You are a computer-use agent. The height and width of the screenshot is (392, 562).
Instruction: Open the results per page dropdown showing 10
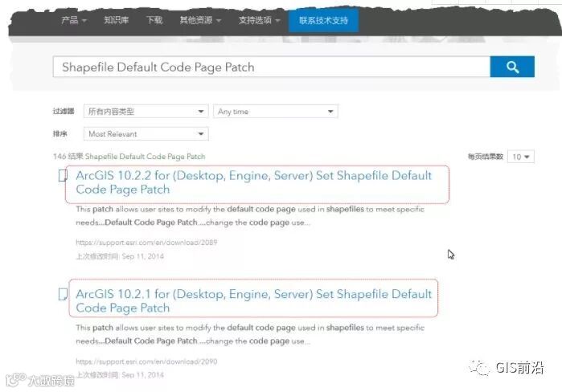(x=521, y=157)
